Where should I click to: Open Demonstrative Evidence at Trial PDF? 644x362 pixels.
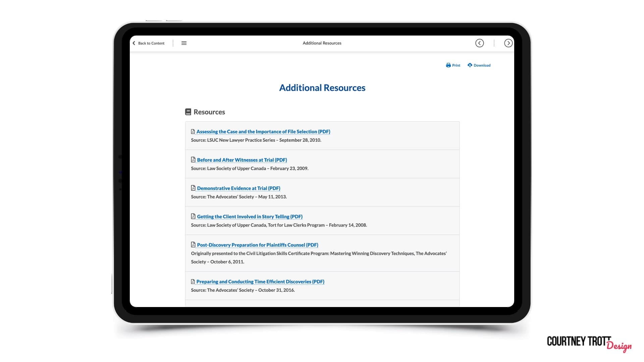(x=238, y=188)
